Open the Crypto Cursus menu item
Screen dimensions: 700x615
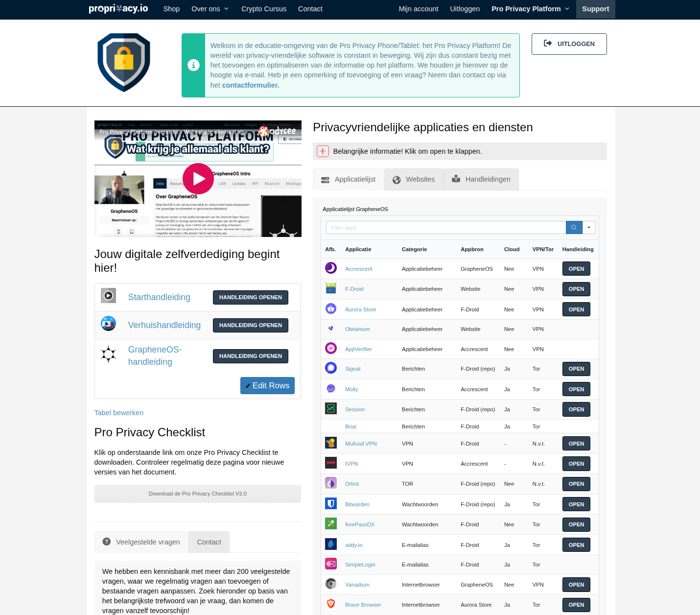tap(264, 9)
